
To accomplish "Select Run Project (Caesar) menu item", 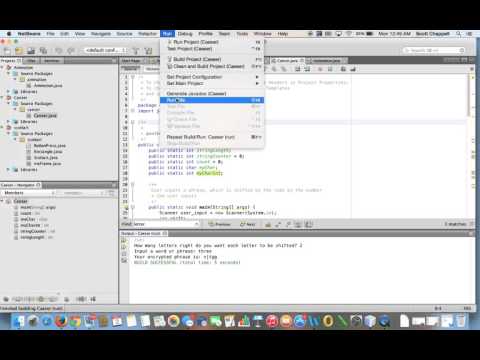I will point(212,42).
